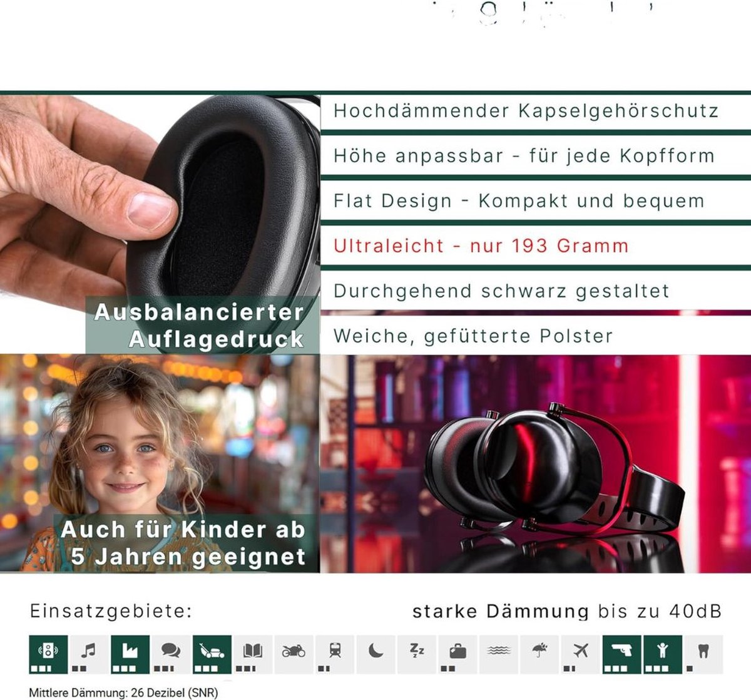The width and height of the screenshot is (751, 700).
Task: Click "Mittlere Dämmung: 26 Dezibel (SNR)" note
Action: 123,693
